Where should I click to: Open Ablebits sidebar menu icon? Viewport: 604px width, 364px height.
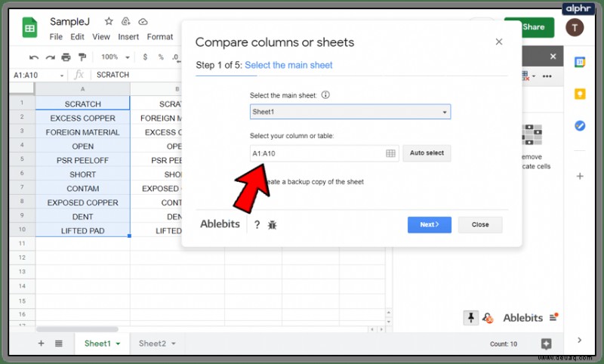(554, 317)
